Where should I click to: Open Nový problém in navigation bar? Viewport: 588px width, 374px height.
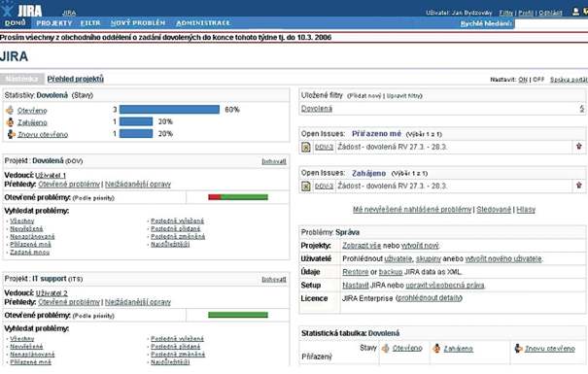[x=138, y=23]
